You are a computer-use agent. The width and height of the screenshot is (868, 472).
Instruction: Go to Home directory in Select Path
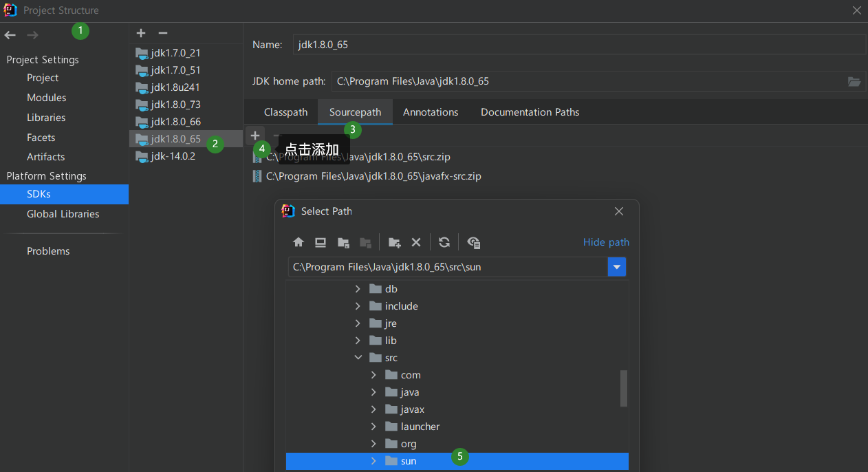[299, 242]
